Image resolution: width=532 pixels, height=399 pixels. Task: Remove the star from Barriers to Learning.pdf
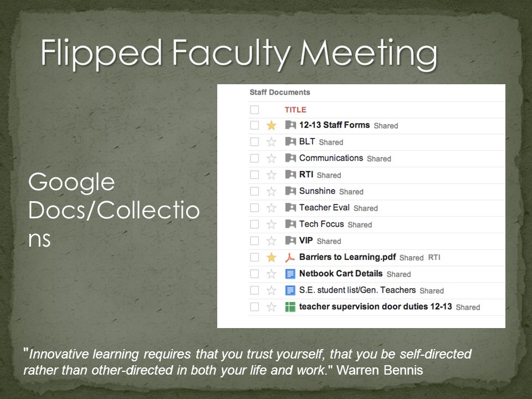[271, 258]
